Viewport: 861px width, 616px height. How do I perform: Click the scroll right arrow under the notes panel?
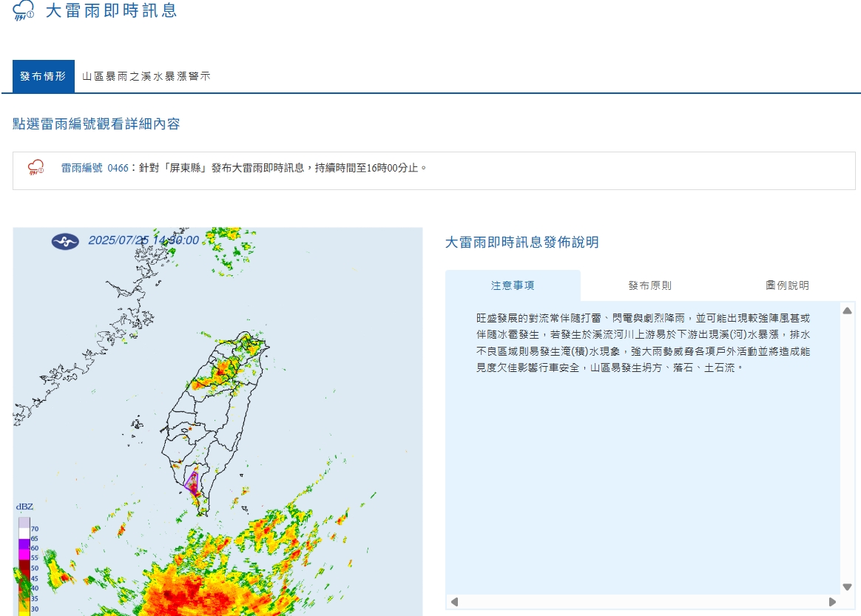point(832,602)
